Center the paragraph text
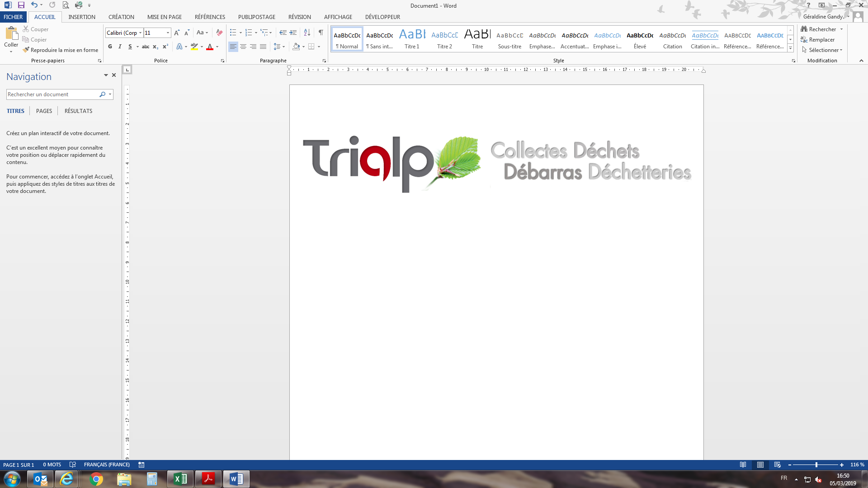This screenshot has height=488, width=868. (243, 47)
